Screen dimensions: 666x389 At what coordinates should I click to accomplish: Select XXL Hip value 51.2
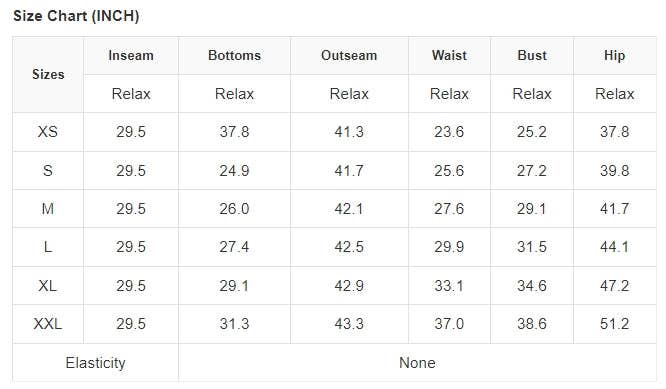(x=615, y=324)
